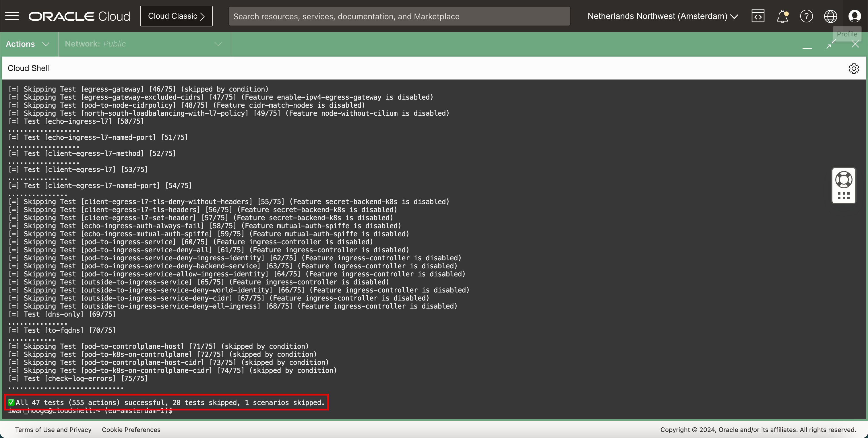This screenshot has width=868, height=438.
Task: Close the Cloud Shell panel
Action: click(855, 44)
